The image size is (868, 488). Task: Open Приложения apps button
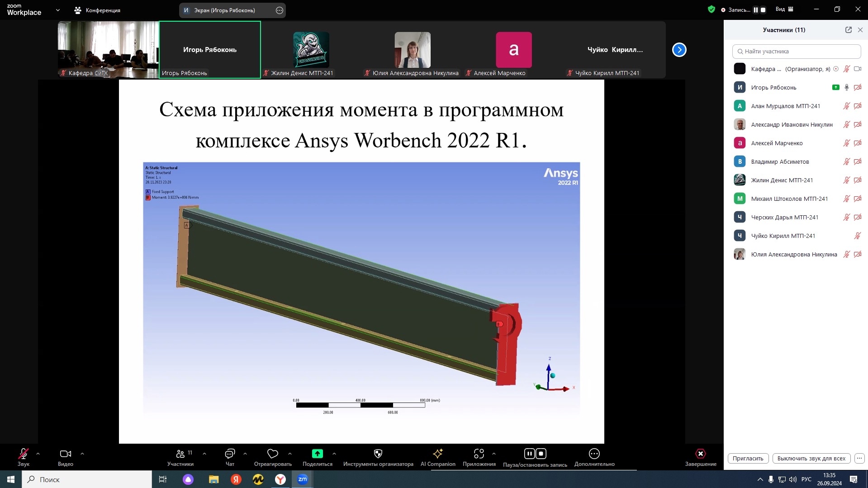pyautogui.click(x=479, y=457)
